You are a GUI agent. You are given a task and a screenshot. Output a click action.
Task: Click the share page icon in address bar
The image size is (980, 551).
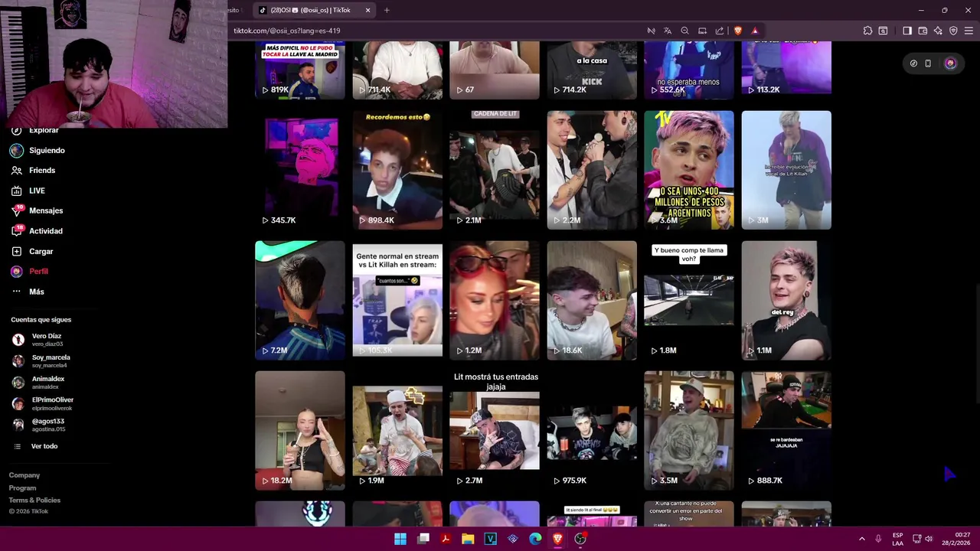720,31
